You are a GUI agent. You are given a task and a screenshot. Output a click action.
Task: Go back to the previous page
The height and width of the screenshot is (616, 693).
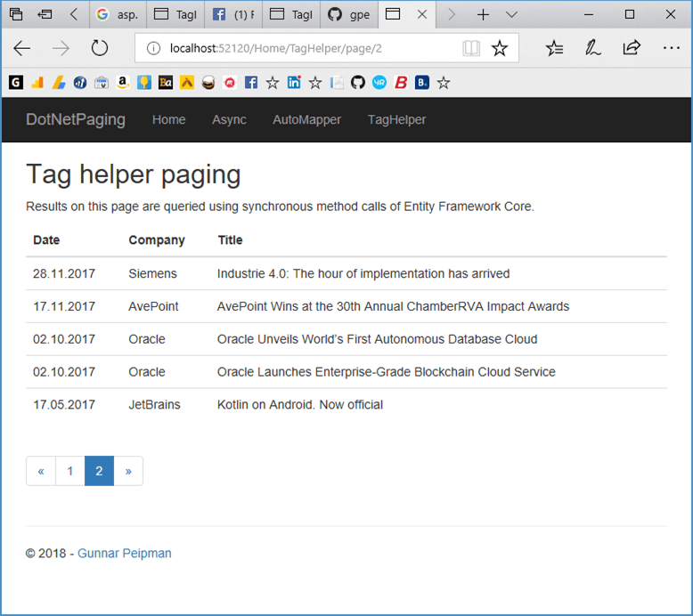tap(22, 48)
